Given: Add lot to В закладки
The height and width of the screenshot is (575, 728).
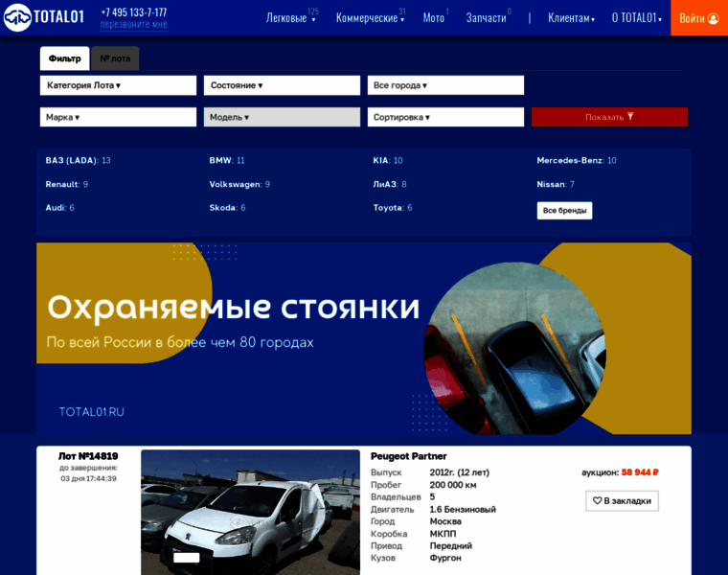Looking at the screenshot, I should (622, 500).
